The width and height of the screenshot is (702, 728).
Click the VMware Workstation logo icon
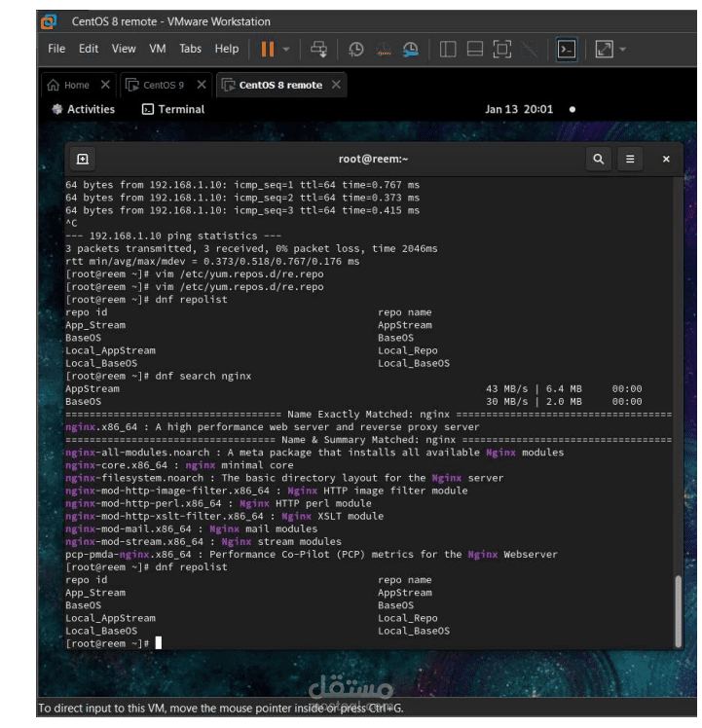click(x=49, y=21)
